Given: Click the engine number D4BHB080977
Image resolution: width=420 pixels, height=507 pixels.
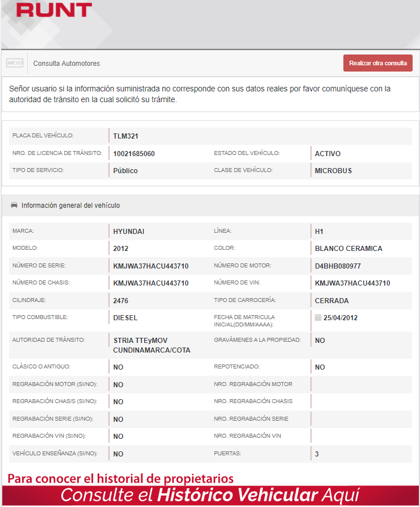Looking at the screenshot, I should coord(338,266).
